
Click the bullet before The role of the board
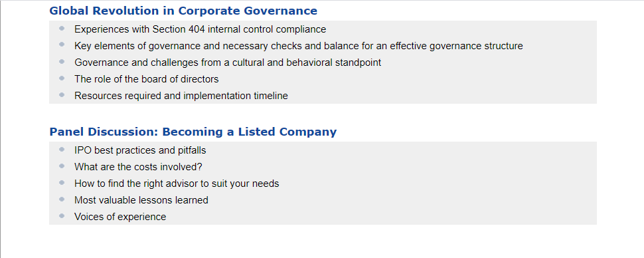62,78
